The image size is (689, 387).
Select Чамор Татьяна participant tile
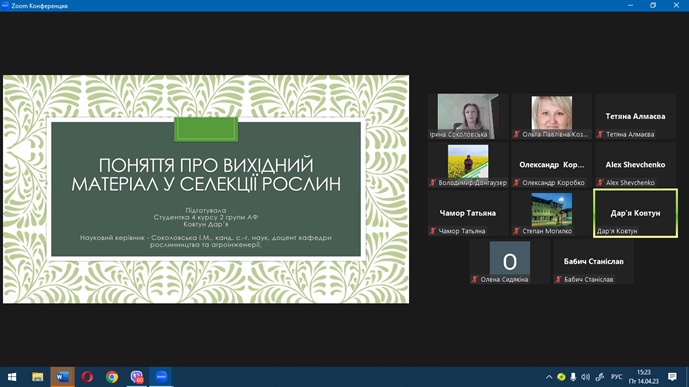tap(468, 213)
